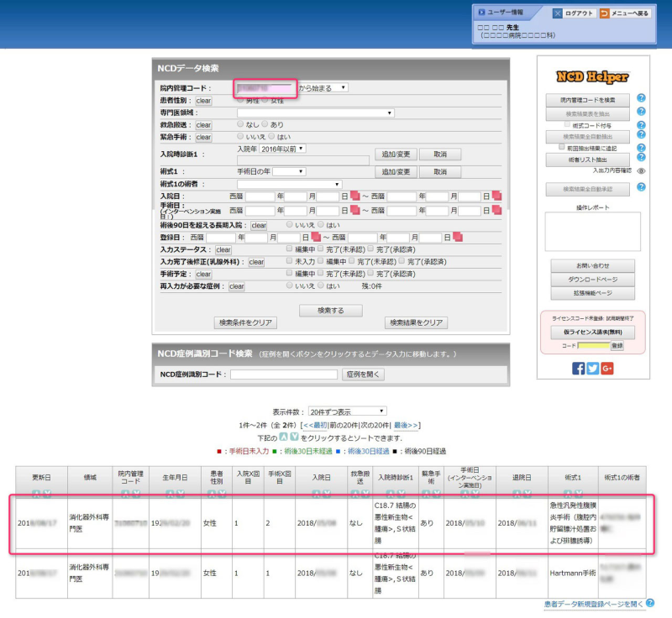The image size is (672, 618).
Task: Share on Twitter icon
Action: (593, 369)
